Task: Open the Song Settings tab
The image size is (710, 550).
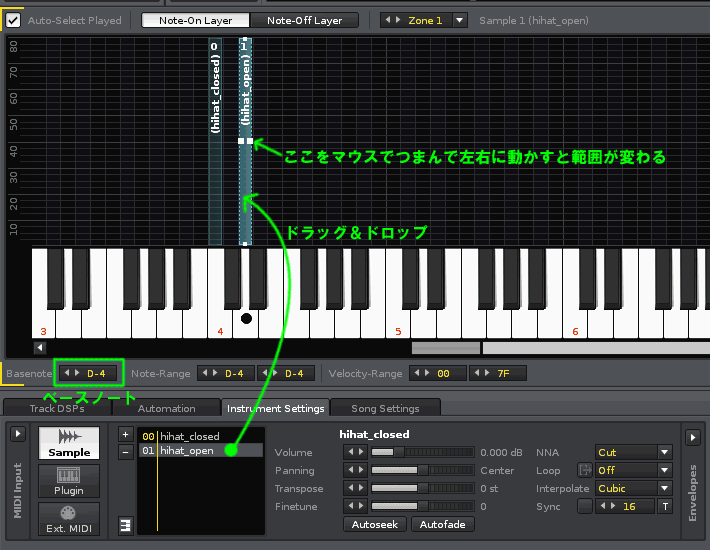Action: 385,408
